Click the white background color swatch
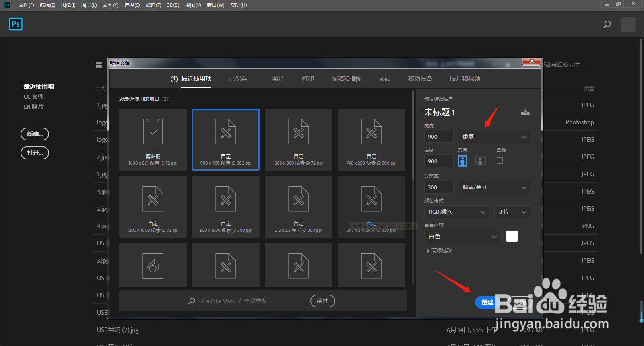Viewport: 644px width, 346px height. pyautogui.click(x=512, y=236)
